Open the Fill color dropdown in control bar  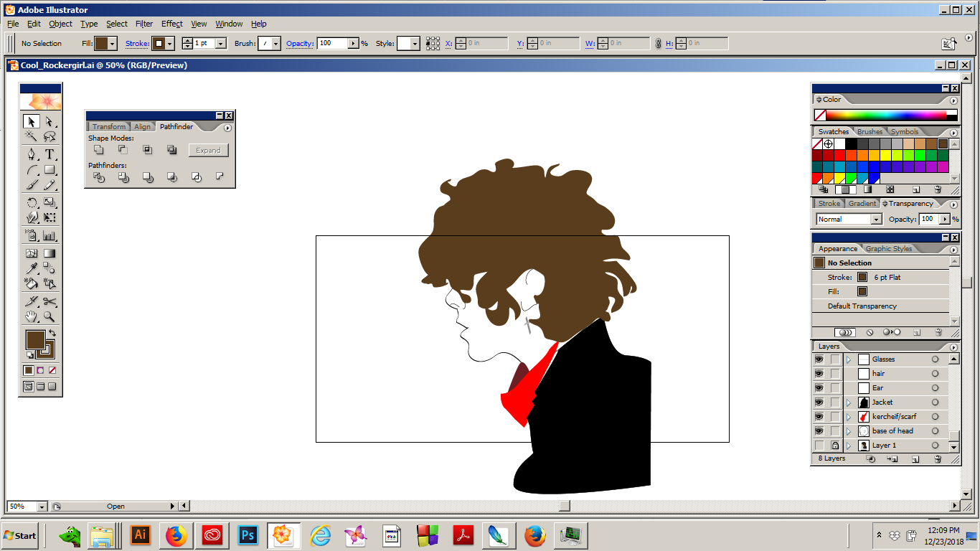click(x=113, y=44)
